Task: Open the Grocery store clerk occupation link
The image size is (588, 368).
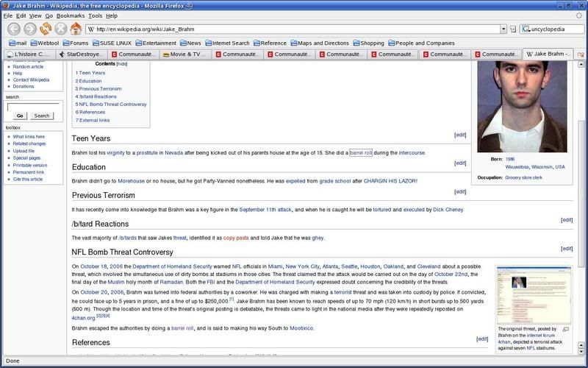Action: [523, 177]
